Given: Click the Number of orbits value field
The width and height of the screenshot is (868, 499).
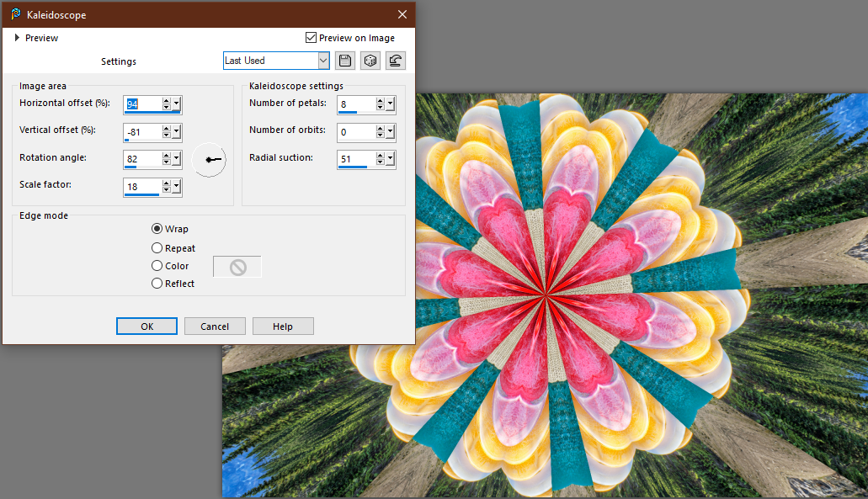Looking at the screenshot, I should [x=357, y=131].
